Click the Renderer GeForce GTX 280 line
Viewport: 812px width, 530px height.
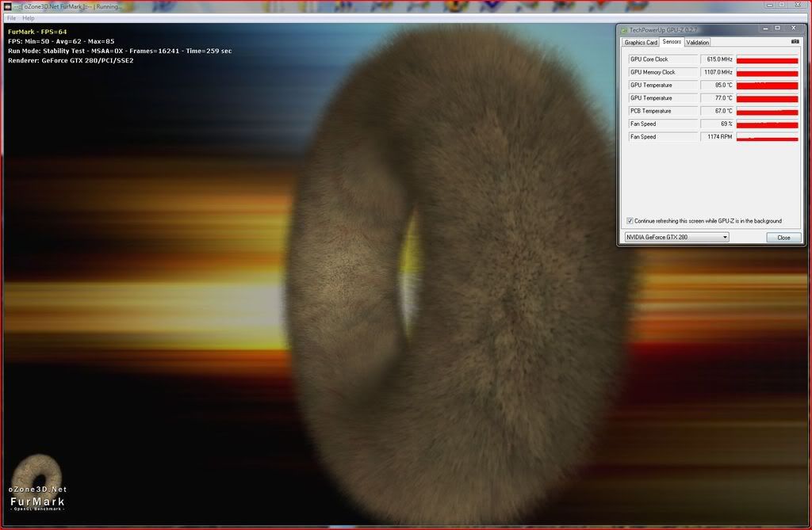71,60
